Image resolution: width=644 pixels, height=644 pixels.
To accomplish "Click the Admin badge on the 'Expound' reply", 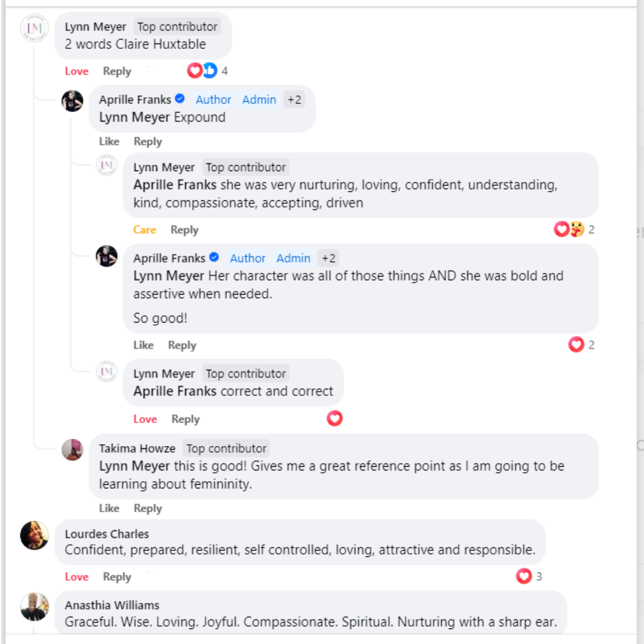I will pos(259,100).
